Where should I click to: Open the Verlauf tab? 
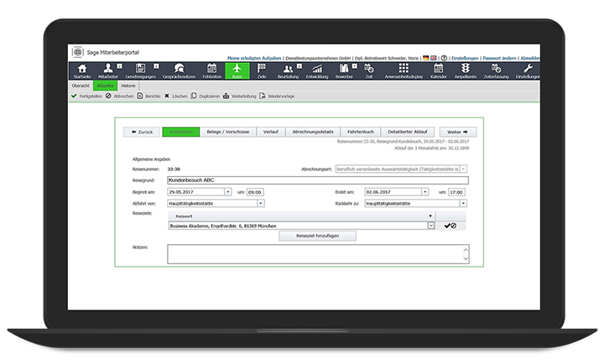click(271, 132)
